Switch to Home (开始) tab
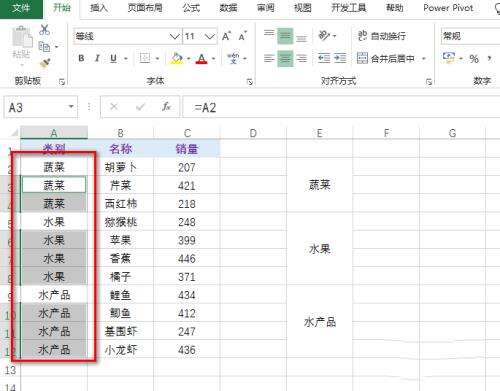500x391 pixels. coord(62,8)
